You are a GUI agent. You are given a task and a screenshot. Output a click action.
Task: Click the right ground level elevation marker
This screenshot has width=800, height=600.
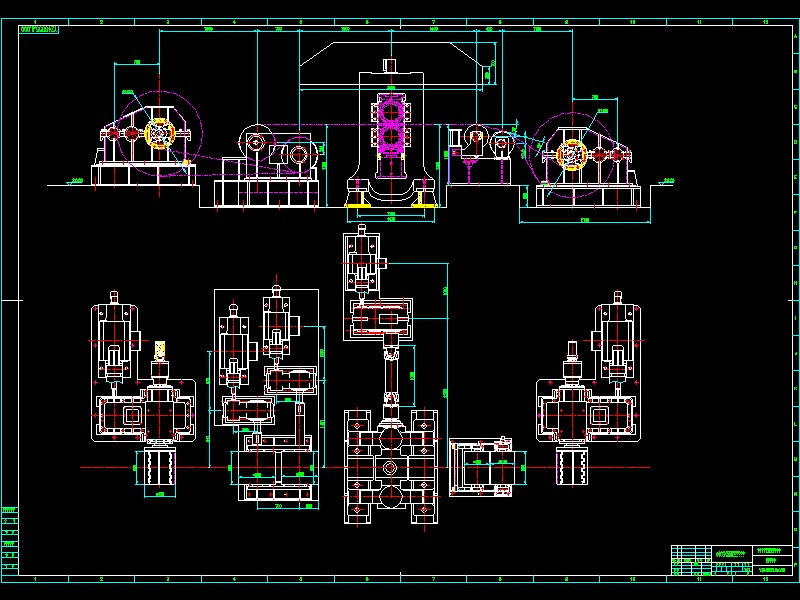[x=667, y=181]
